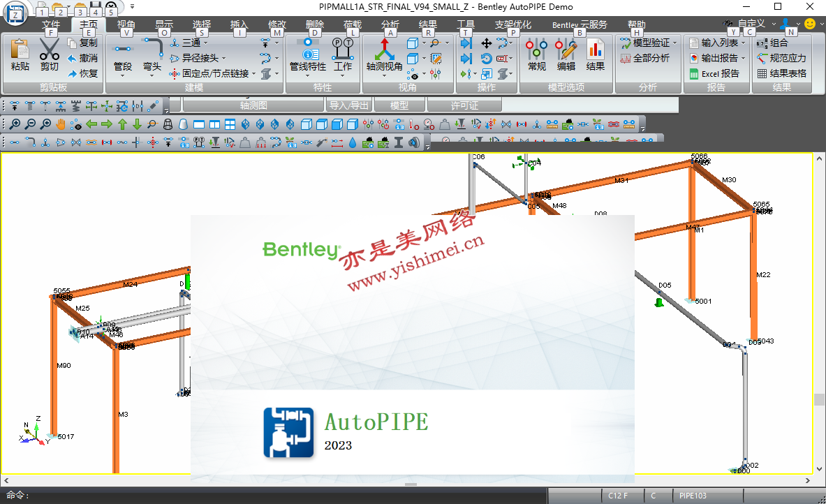The width and height of the screenshot is (826, 504).
Task: Click the PIPE103 status bar entry
Action: click(x=693, y=496)
